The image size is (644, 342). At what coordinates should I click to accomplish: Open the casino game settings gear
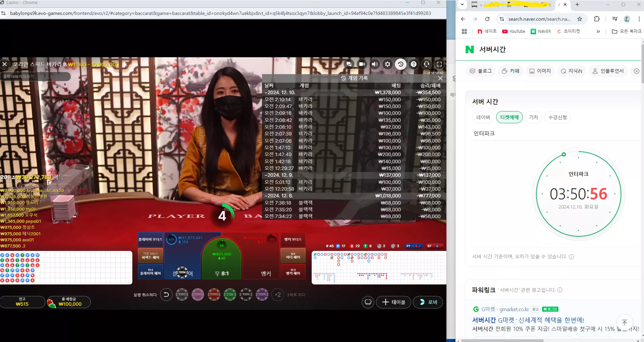tap(387, 64)
